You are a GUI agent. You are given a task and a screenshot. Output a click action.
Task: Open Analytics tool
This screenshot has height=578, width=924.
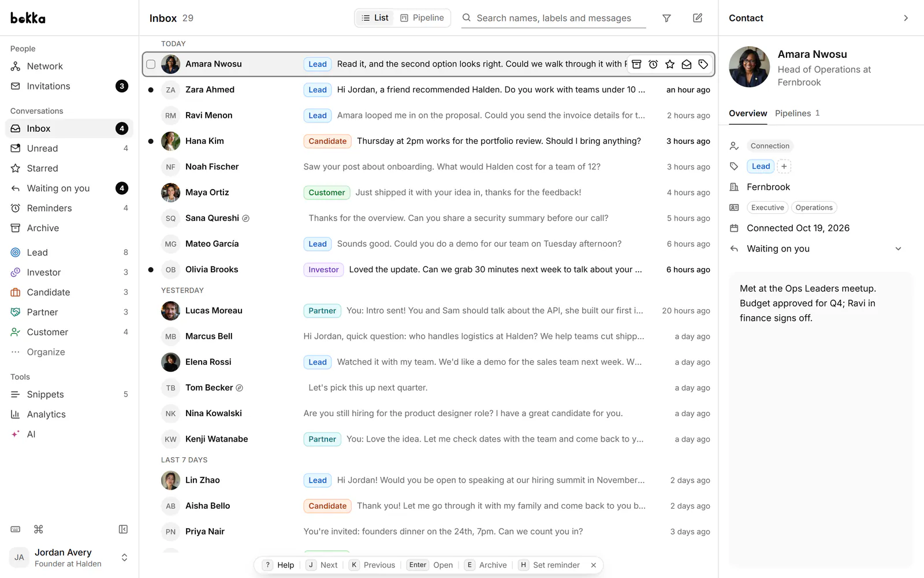(x=69, y=414)
